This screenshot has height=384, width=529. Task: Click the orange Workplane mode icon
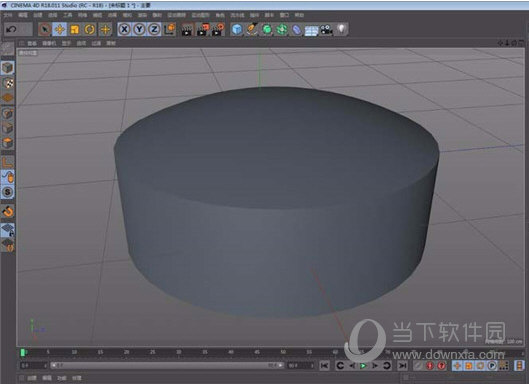pos(7,98)
